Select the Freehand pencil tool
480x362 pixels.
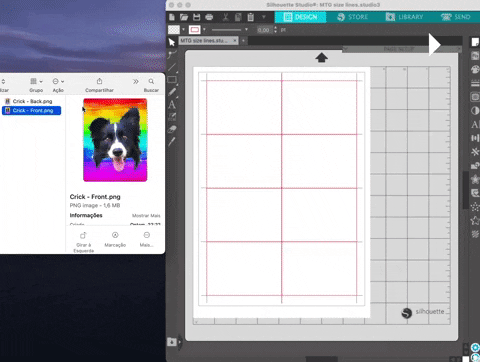pyautogui.click(x=172, y=92)
